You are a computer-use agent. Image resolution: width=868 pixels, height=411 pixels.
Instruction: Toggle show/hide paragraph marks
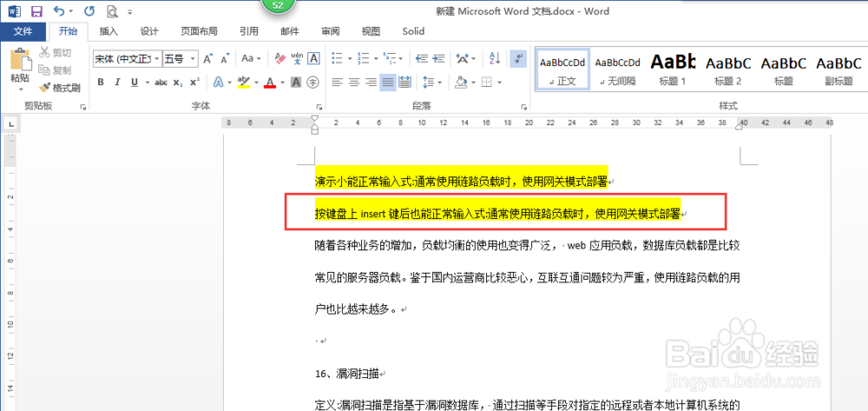[518, 58]
